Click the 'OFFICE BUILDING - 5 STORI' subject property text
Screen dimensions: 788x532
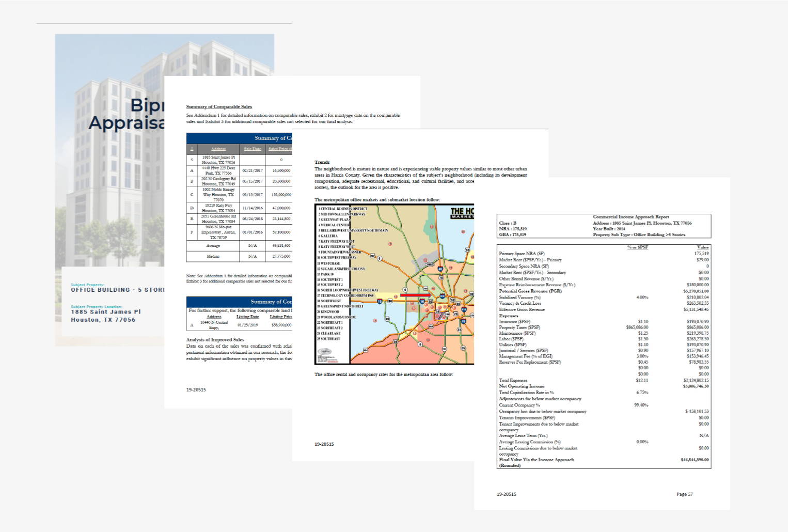point(117,290)
